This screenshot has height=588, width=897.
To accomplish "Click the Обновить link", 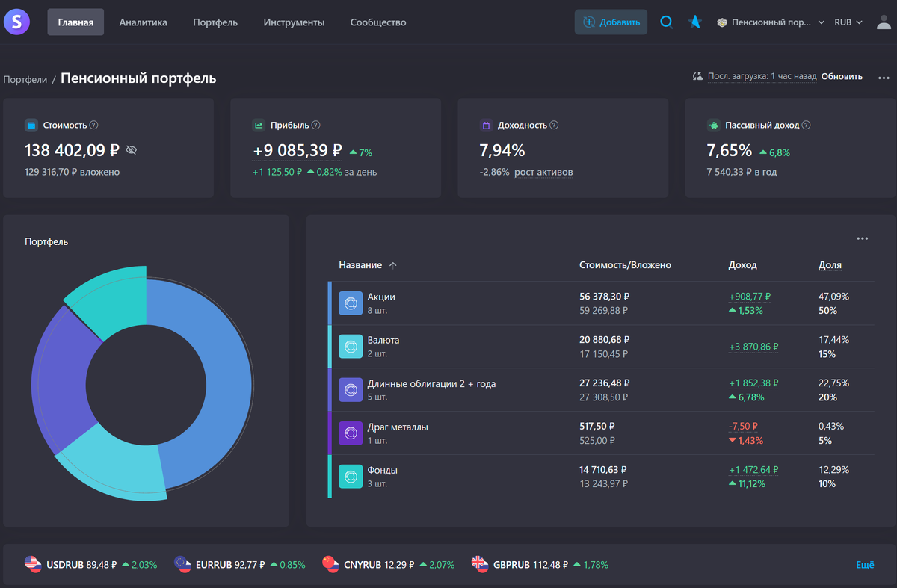I will click(842, 76).
